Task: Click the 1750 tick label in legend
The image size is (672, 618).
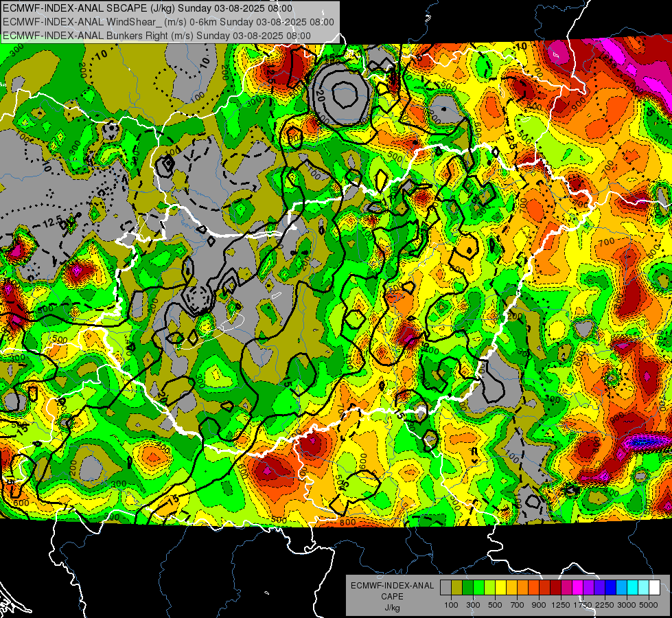Action: [x=583, y=605]
